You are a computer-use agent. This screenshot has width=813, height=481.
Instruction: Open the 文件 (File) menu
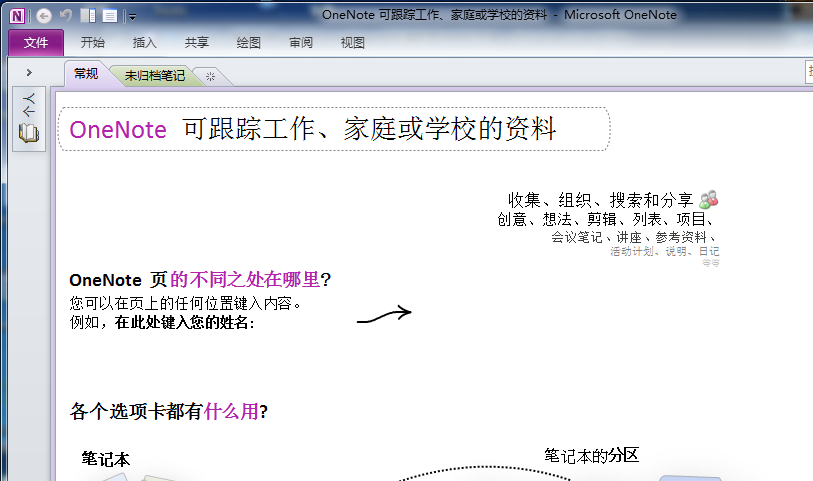(x=36, y=42)
